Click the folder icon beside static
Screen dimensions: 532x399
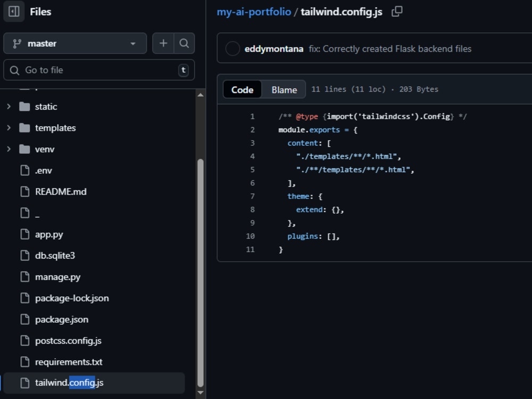click(x=24, y=106)
